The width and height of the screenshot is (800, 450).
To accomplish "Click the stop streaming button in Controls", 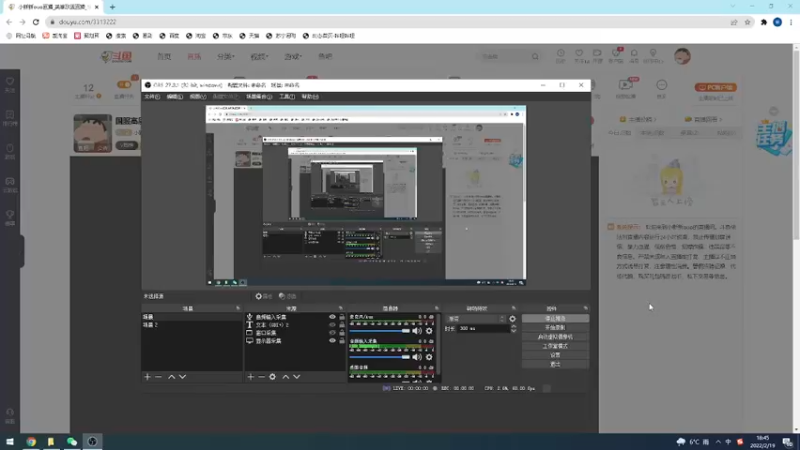I will pyautogui.click(x=555, y=318).
